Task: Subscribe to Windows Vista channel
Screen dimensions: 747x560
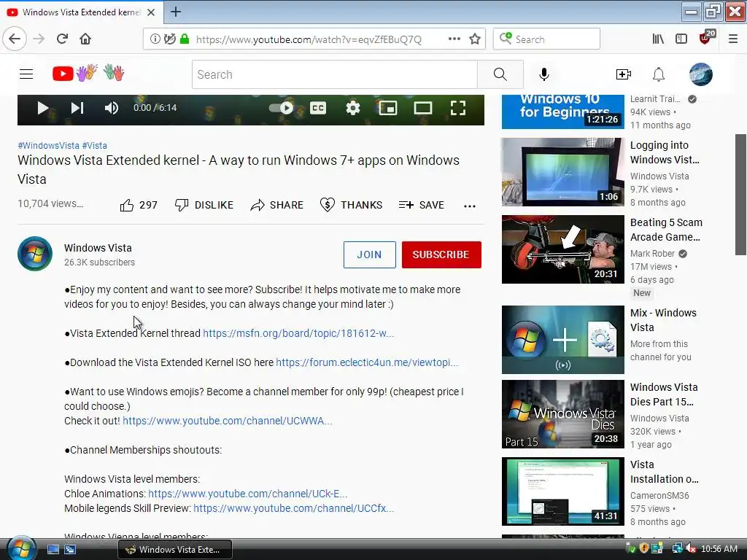Action: (441, 254)
